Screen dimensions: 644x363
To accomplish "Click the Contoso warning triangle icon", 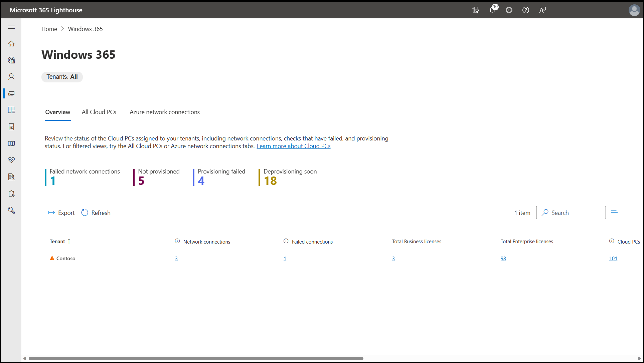I will click(x=52, y=258).
